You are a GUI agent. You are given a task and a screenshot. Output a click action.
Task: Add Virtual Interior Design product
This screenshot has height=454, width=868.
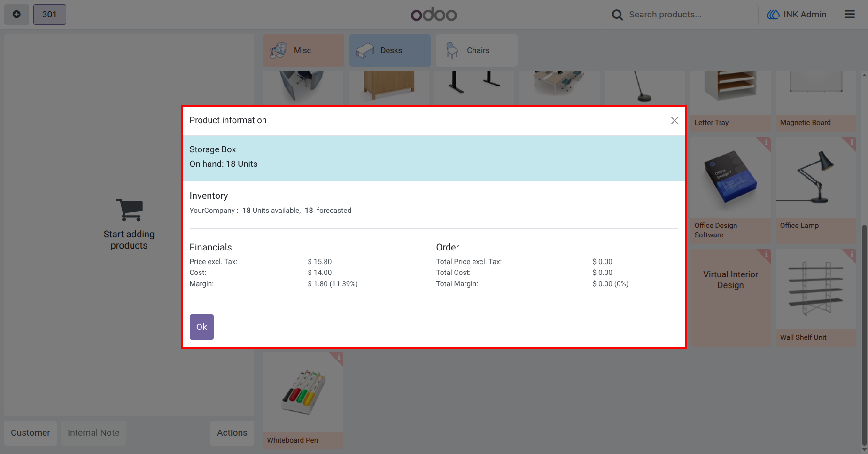(x=730, y=297)
